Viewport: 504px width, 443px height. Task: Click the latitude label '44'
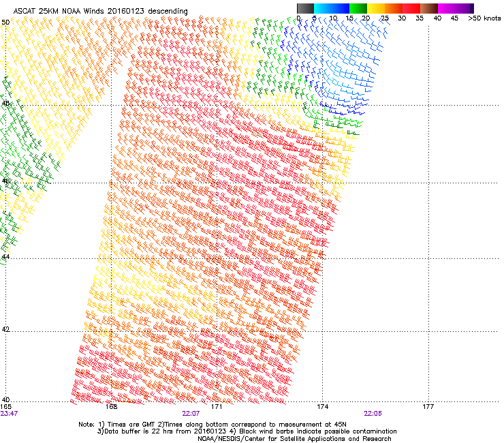[5, 257]
